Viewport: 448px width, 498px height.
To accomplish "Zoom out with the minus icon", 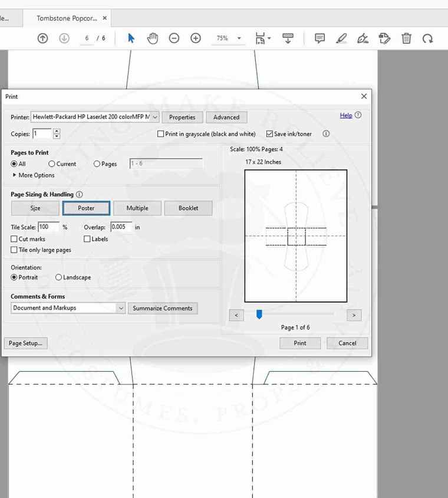I will 174,38.
